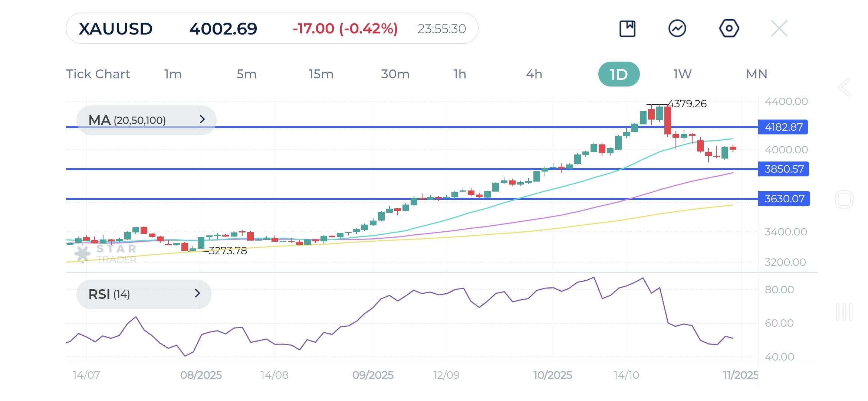Select the 4h timeframe
The width and height of the screenshot is (868, 401).
534,74
